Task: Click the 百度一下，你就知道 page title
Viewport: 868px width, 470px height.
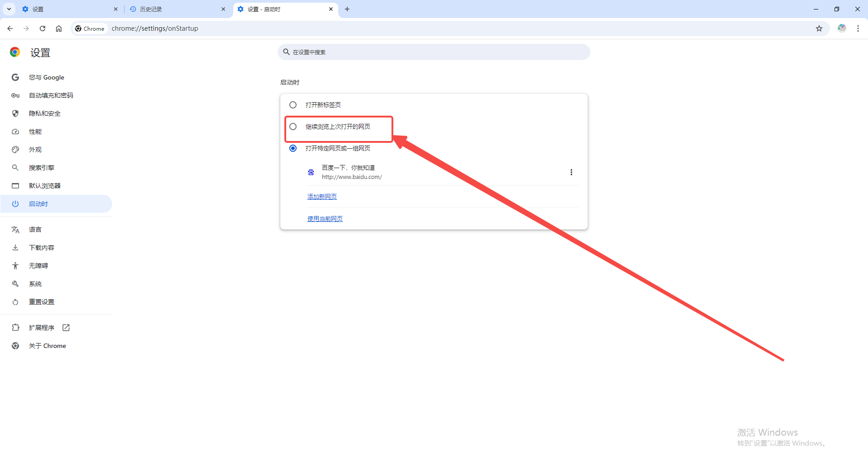Action: pyautogui.click(x=348, y=168)
